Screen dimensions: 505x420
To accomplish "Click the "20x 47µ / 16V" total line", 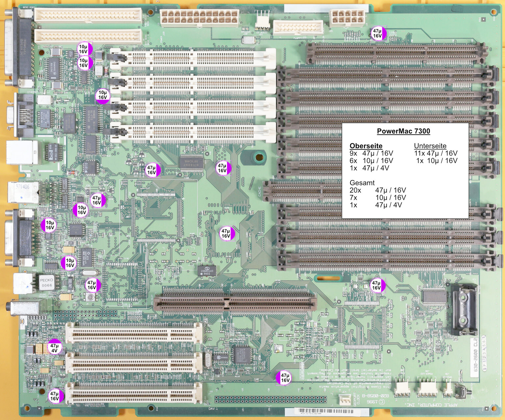I will pos(378,190).
